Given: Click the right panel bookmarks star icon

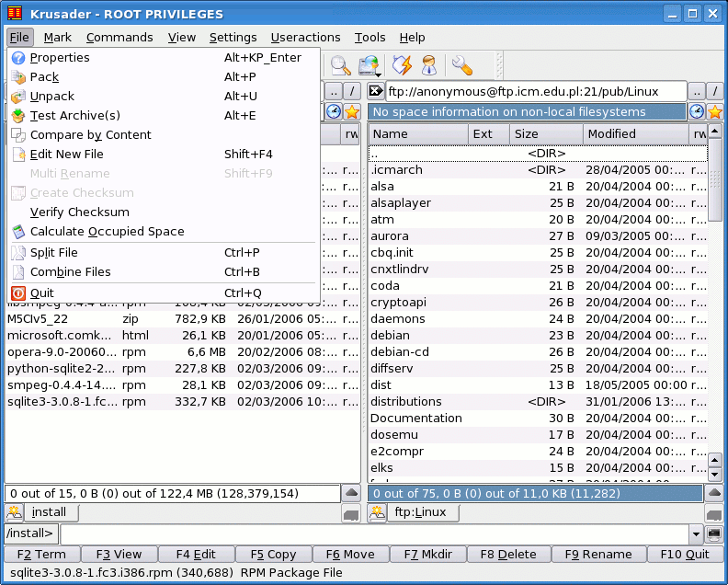Looking at the screenshot, I should pos(715,112).
